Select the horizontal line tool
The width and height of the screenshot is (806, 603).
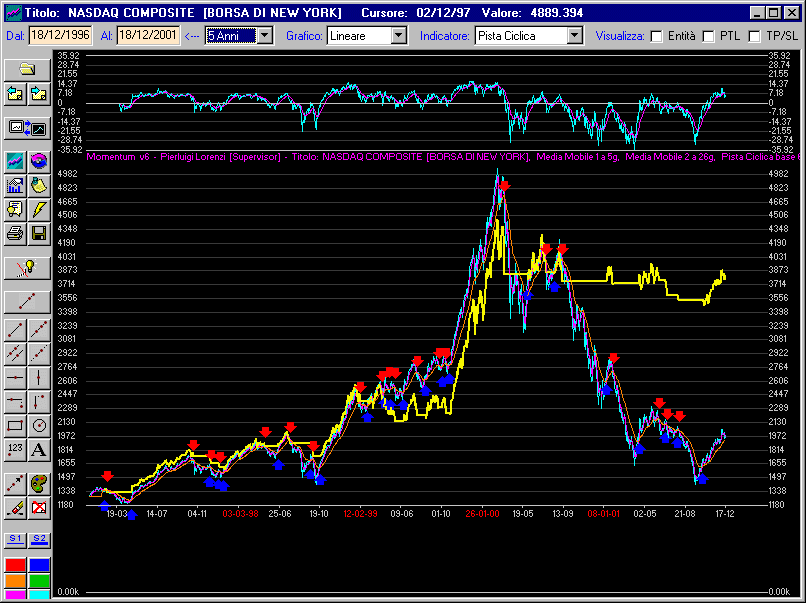(x=15, y=378)
